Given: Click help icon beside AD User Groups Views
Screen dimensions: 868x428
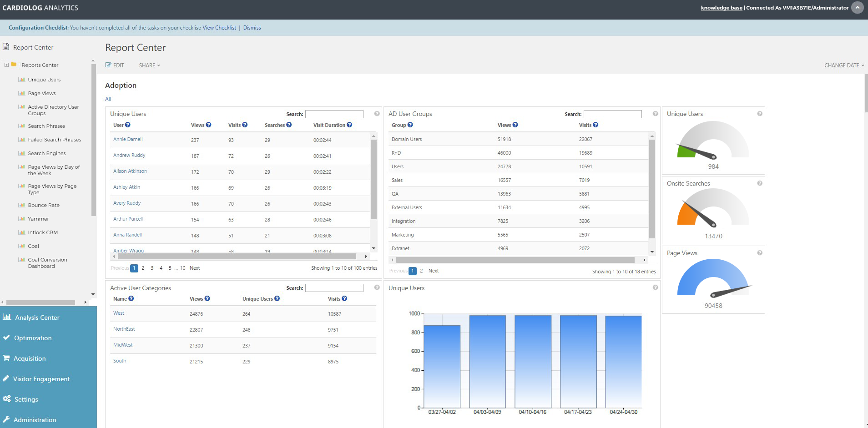Looking at the screenshot, I should (515, 125).
